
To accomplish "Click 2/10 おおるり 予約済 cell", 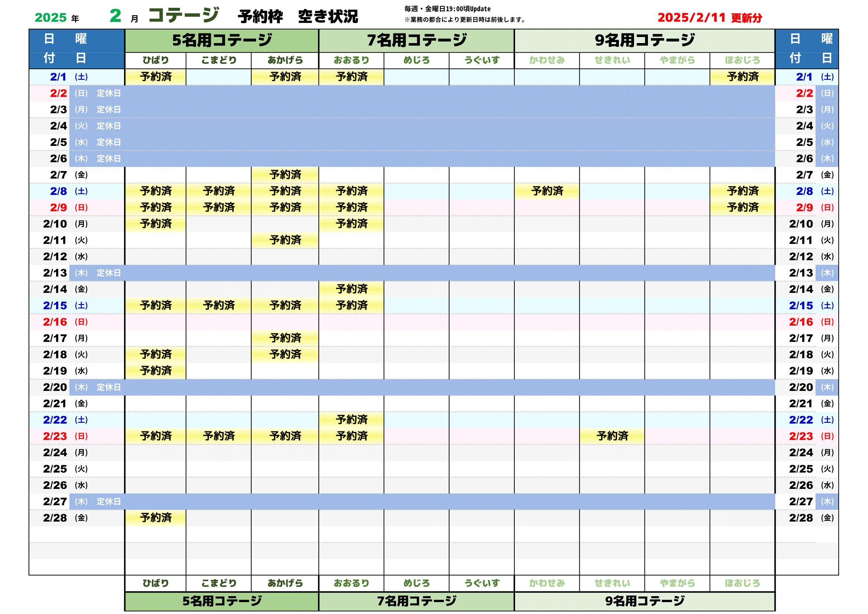I will pyautogui.click(x=351, y=224).
